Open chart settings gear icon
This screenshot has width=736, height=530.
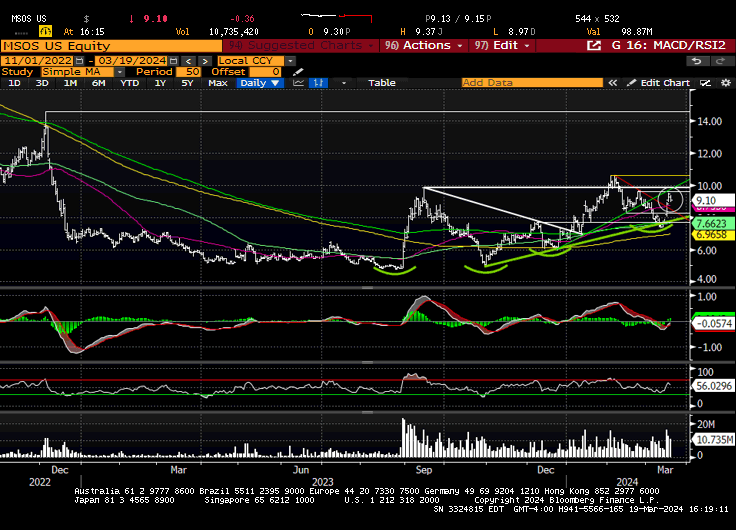[x=726, y=83]
